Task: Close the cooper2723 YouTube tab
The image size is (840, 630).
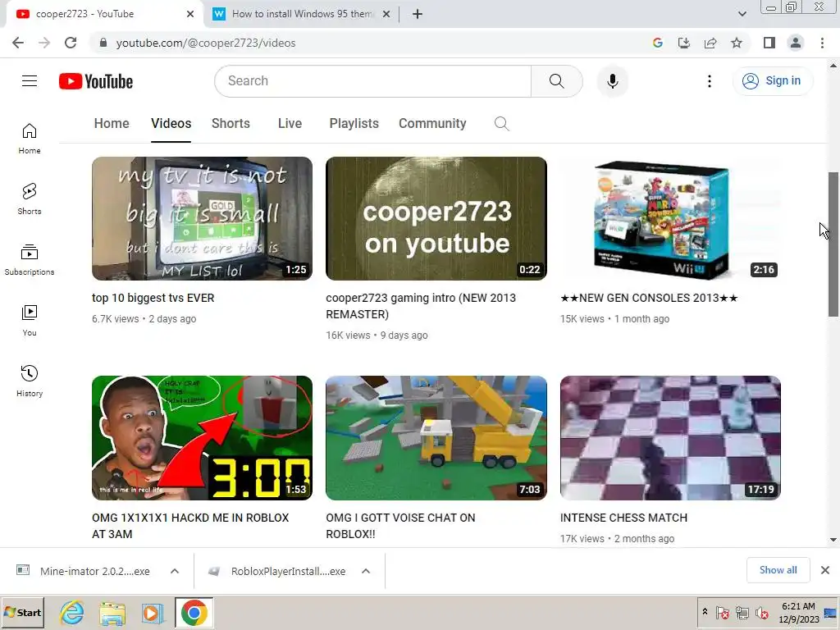Action: click(190, 14)
